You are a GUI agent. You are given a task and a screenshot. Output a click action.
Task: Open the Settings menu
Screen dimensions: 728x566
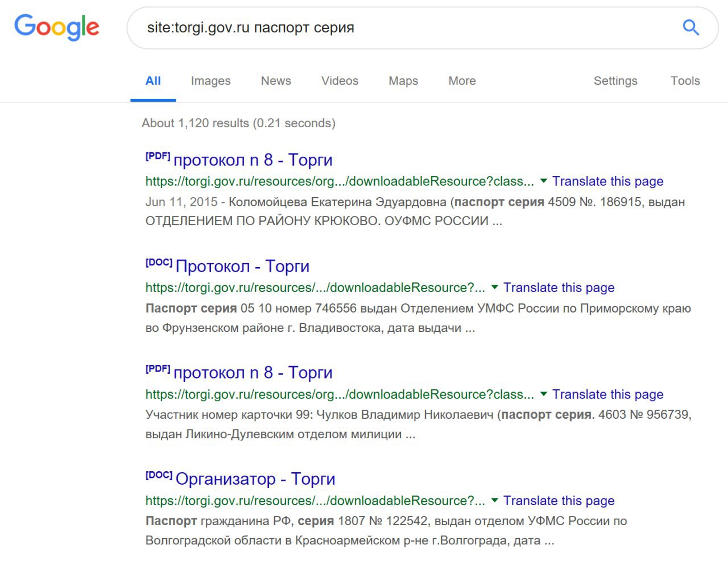[615, 81]
